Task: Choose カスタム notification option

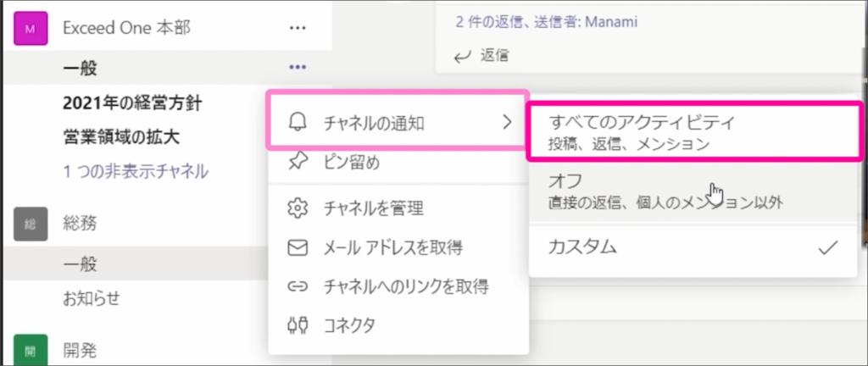Action: (x=693, y=247)
